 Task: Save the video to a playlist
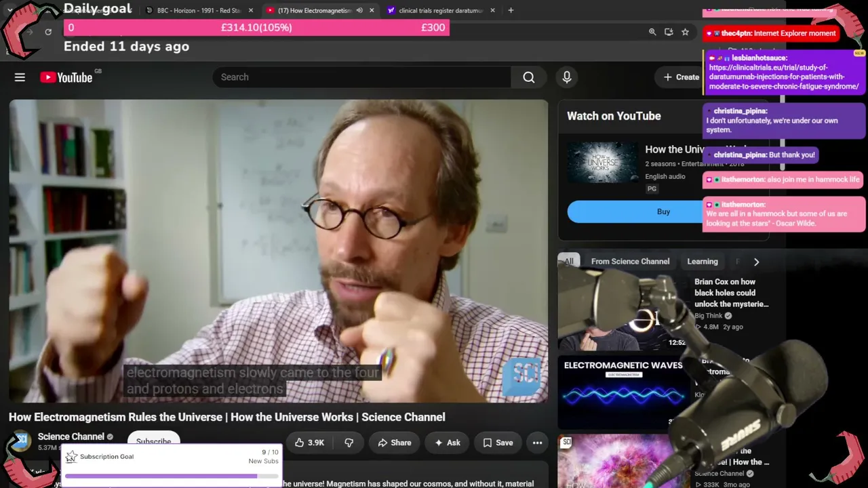click(498, 443)
